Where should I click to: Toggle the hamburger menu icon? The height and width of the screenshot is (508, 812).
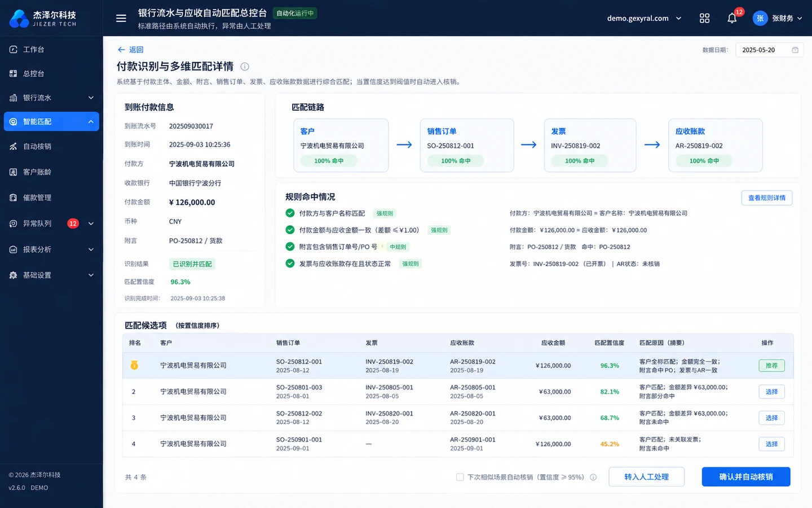click(x=121, y=18)
